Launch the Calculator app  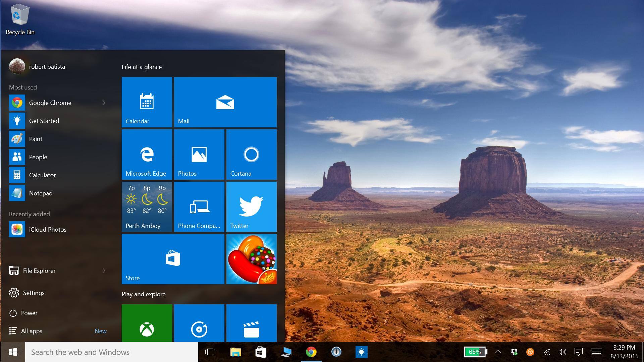pyautogui.click(x=42, y=175)
